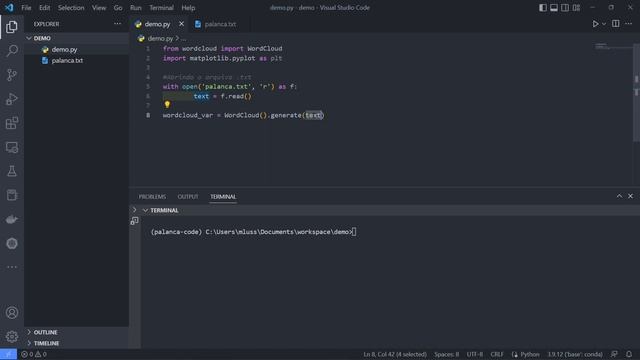
Task: Click the terminal split icon beside prompt
Action: tap(134, 221)
